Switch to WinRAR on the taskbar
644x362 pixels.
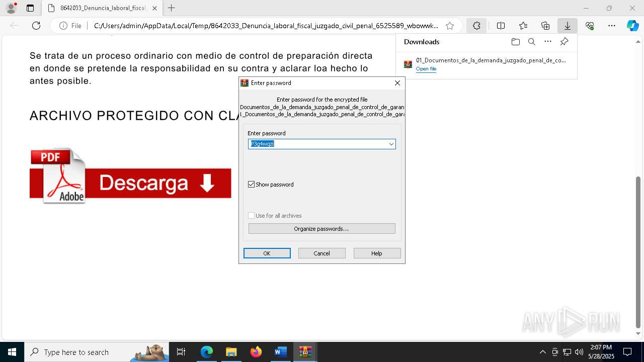[305, 352]
